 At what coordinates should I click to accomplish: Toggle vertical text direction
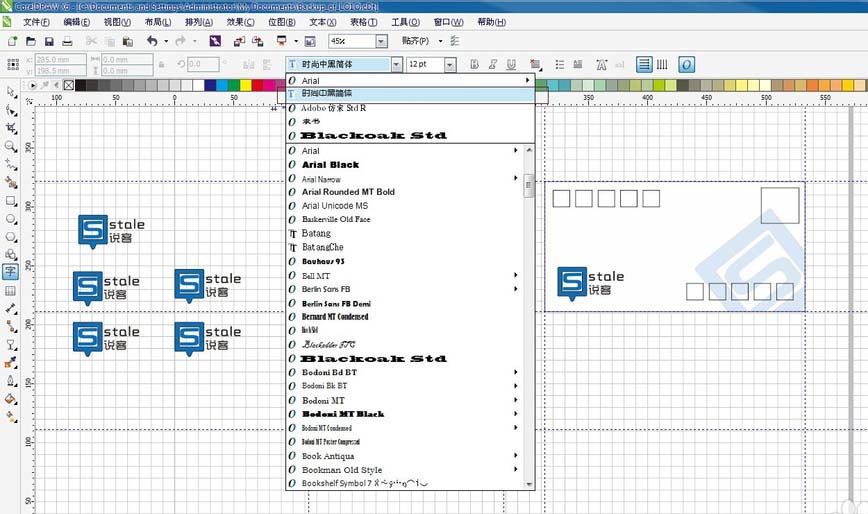click(662, 65)
